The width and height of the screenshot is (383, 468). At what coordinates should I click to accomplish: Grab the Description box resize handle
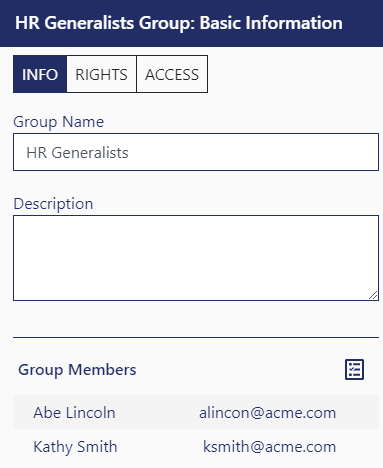373,295
